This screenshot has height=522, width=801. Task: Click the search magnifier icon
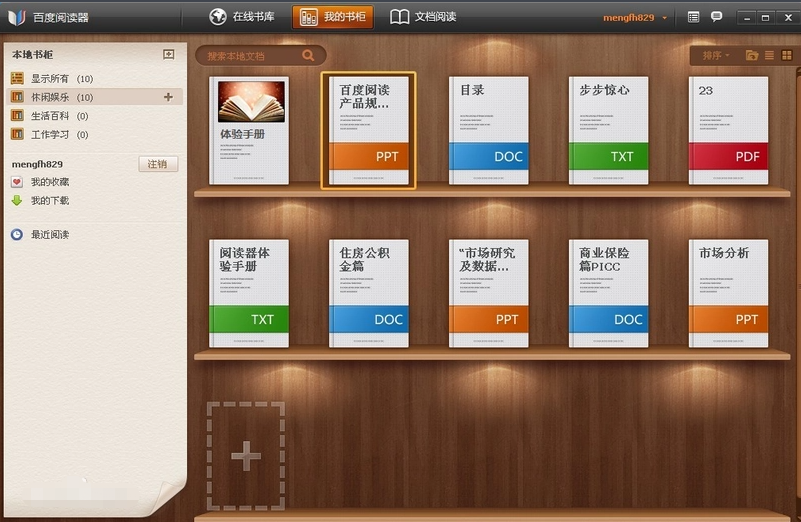[308, 56]
